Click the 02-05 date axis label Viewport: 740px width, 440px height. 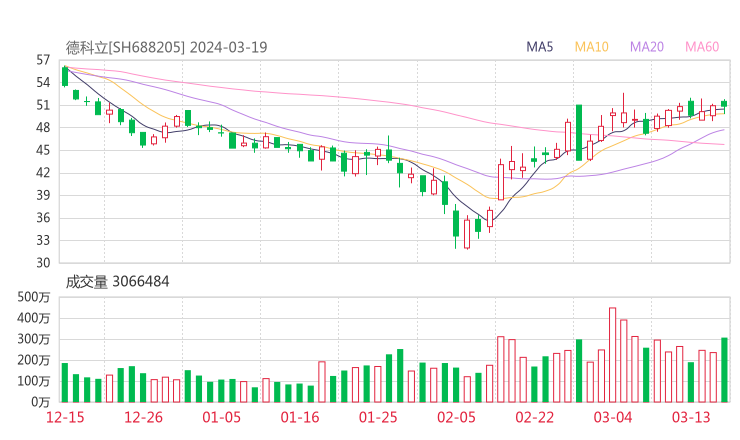pos(456,416)
